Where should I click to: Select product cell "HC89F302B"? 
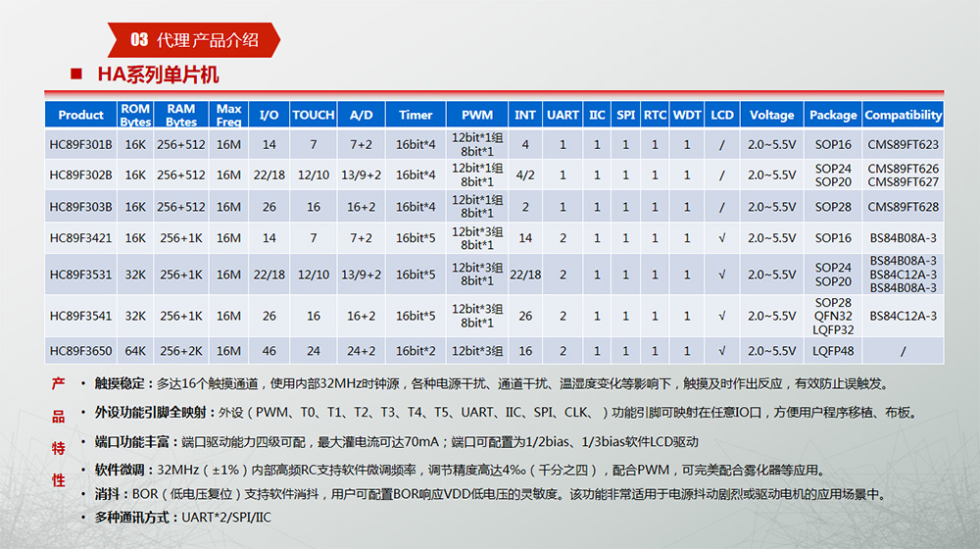click(80, 175)
